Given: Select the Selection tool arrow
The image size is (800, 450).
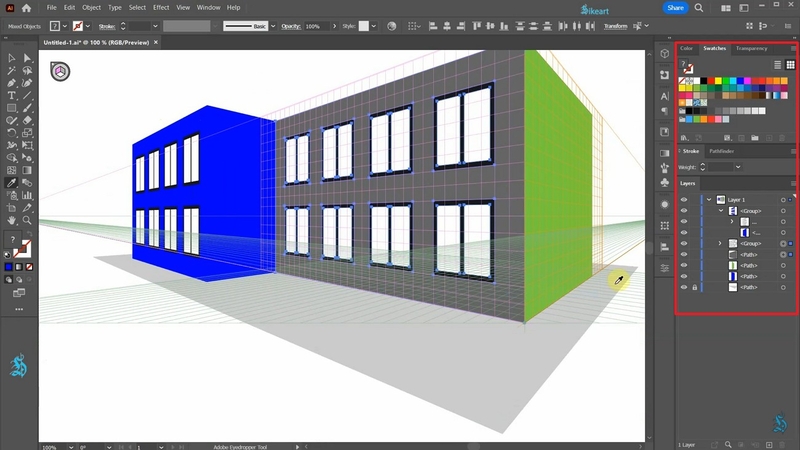Looking at the screenshot, I should pos(11,58).
